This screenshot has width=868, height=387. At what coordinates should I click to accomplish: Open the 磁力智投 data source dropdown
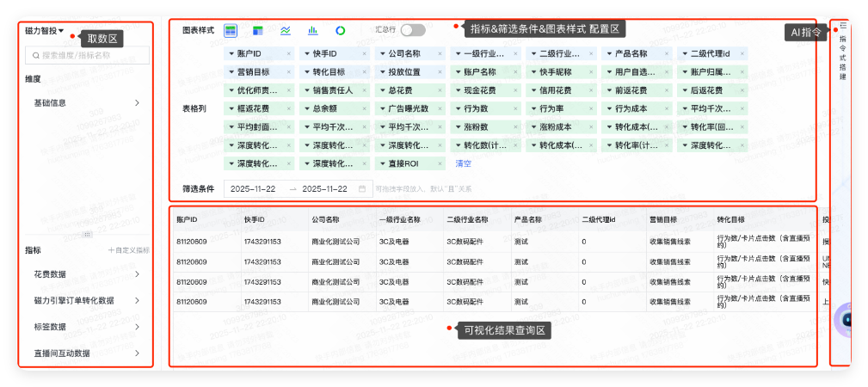pyautogui.click(x=44, y=31)
